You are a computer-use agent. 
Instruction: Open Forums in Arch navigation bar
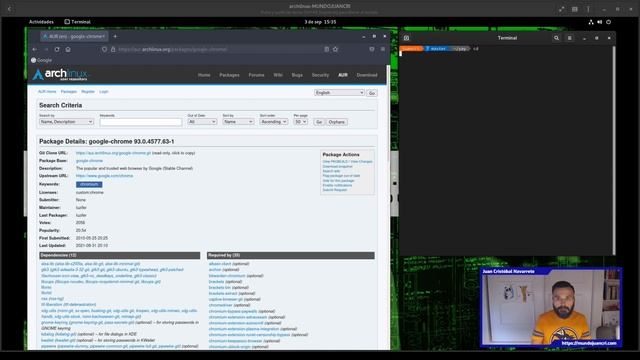coord(256,75)
